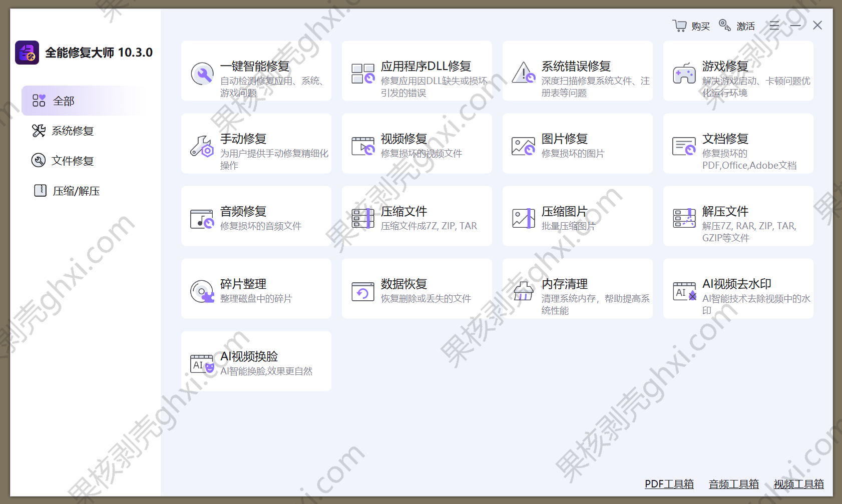Click the AI视频换脸 mask icon
This screenshot has height=504, width=842.
(202, 364)
